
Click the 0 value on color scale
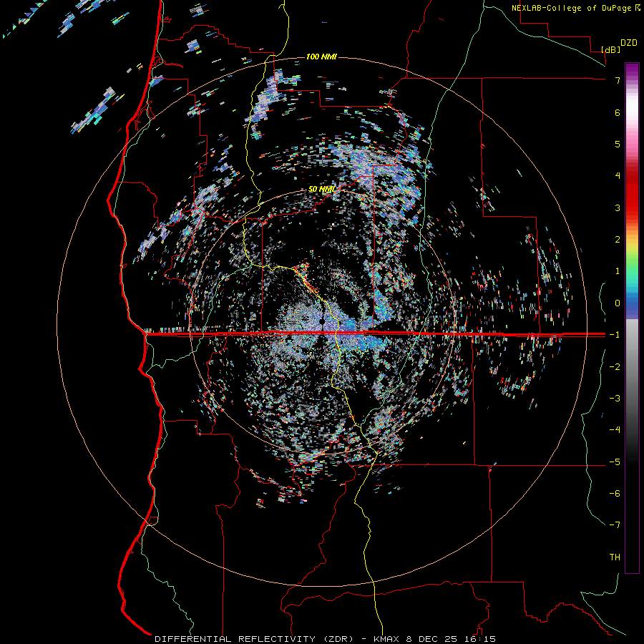click(618, 303)
